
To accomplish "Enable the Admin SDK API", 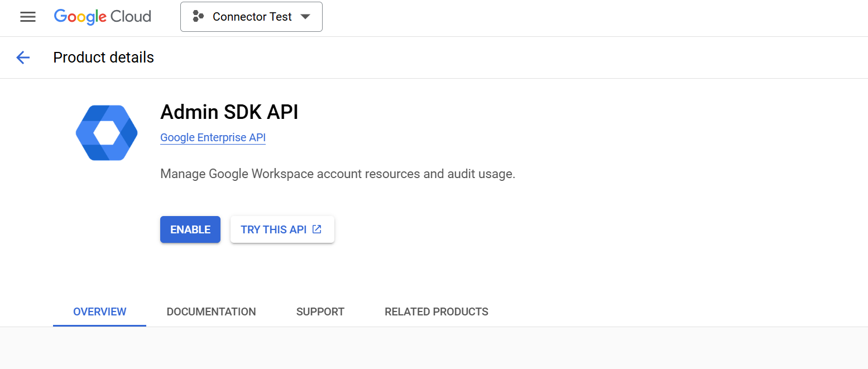I will [190, 229].
